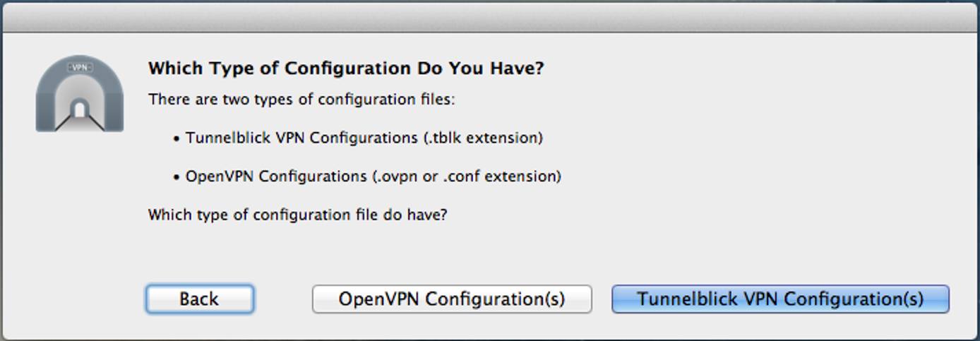Click the "There are two types" sentence
The image size is (980, 341).
[301, 100]
